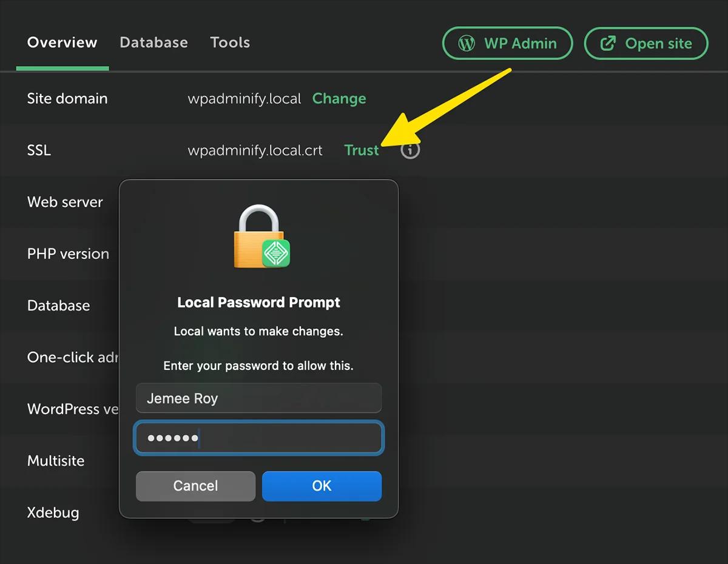The height and width of the screenshot is (564, 728).
Task: Cancel the Local Password Prompt
Action: [x=195, y=486]
